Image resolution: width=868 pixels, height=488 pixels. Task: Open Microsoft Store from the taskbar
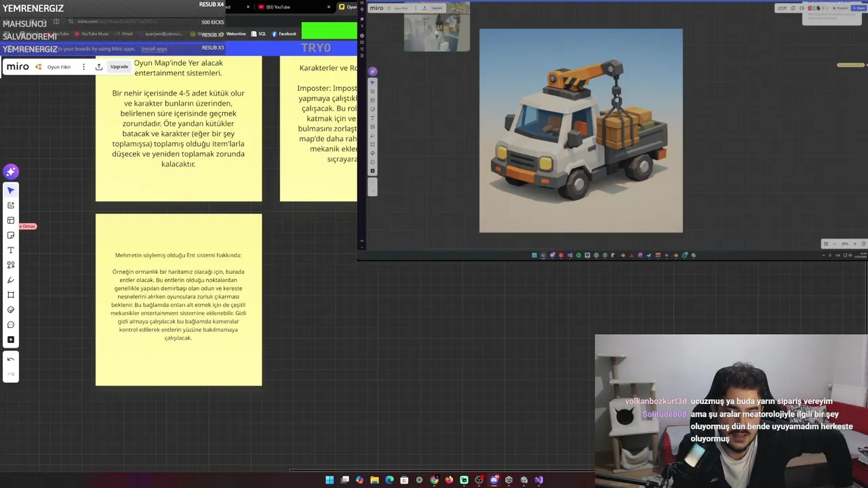[x=404, y=480]
